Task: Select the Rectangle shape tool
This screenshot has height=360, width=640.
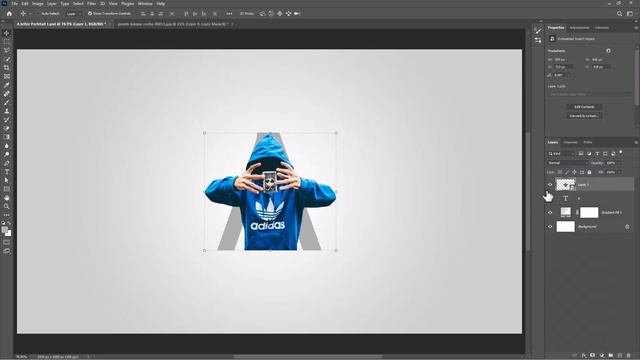Action: tap(7, 189)
